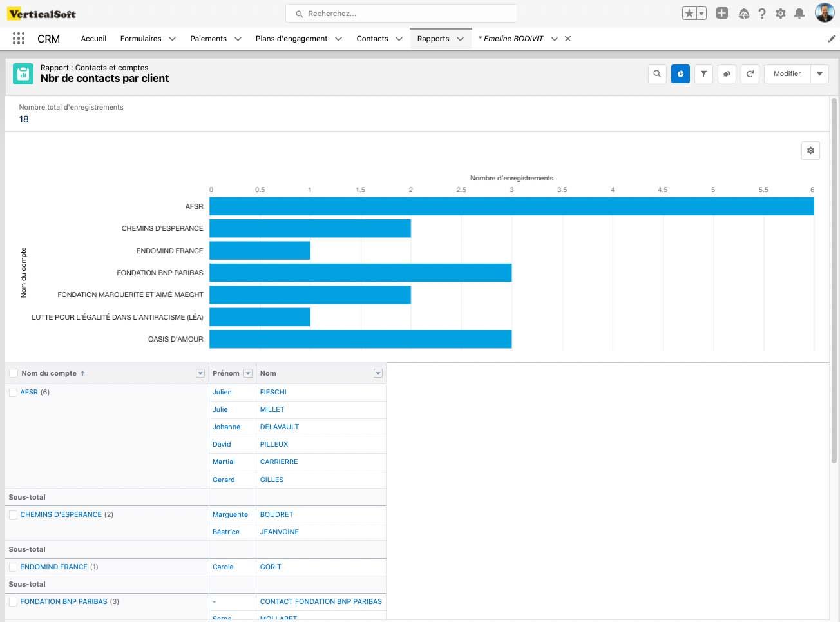The image size is (840, 622).
Task: Click the ENDOMIND FRANCE chart bar
Action: tap(260, 251)
